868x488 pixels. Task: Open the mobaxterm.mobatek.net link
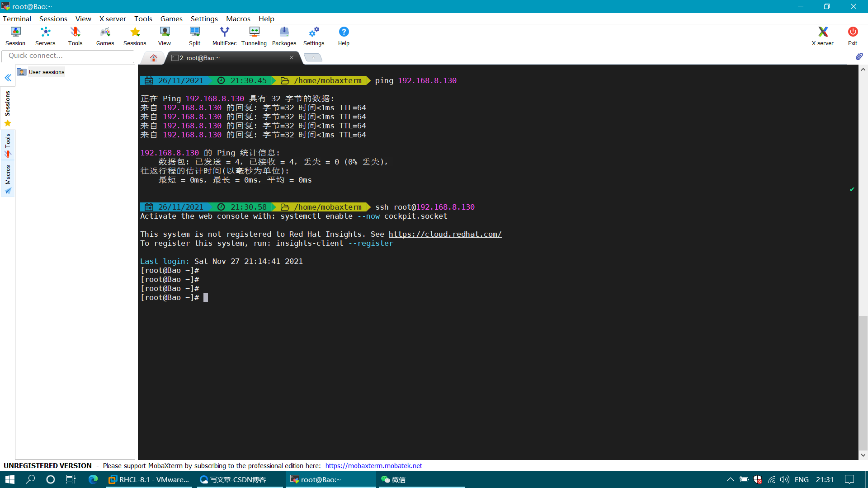click(x=373, y=465)
